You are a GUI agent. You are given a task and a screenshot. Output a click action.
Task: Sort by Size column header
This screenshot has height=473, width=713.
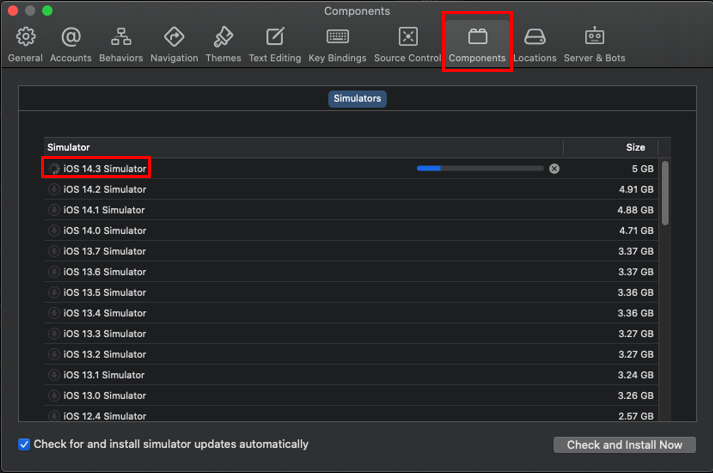tap(635, 147)
